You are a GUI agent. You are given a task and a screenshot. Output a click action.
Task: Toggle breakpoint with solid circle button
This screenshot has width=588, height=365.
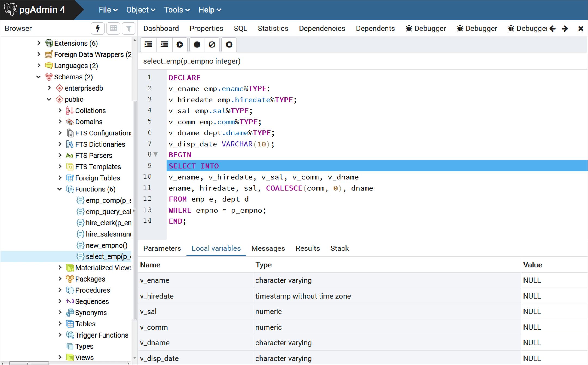tap(197, 44)
